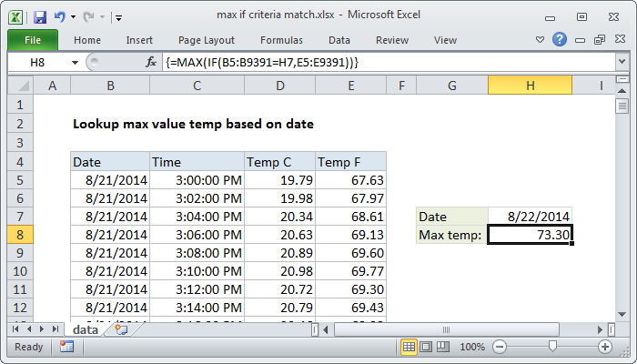Go to previous sheet navigation arrow
The width and height of the screenshot is (637, 364).
point(29,329)
